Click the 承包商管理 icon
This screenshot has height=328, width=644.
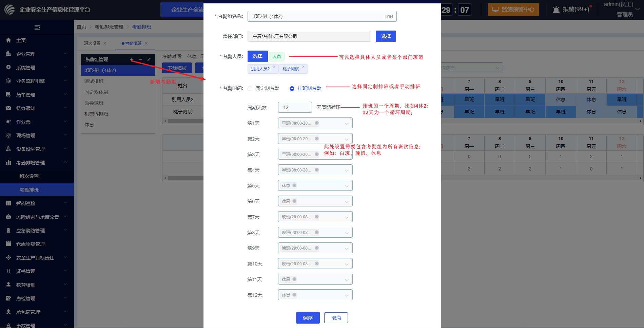coord(8,312)
